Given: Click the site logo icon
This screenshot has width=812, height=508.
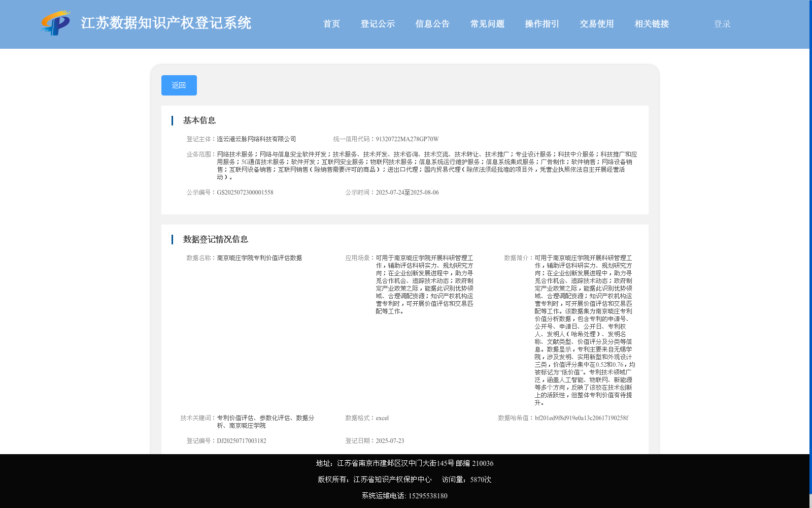Looking at the screenshot, I should [x=56, y=23].
